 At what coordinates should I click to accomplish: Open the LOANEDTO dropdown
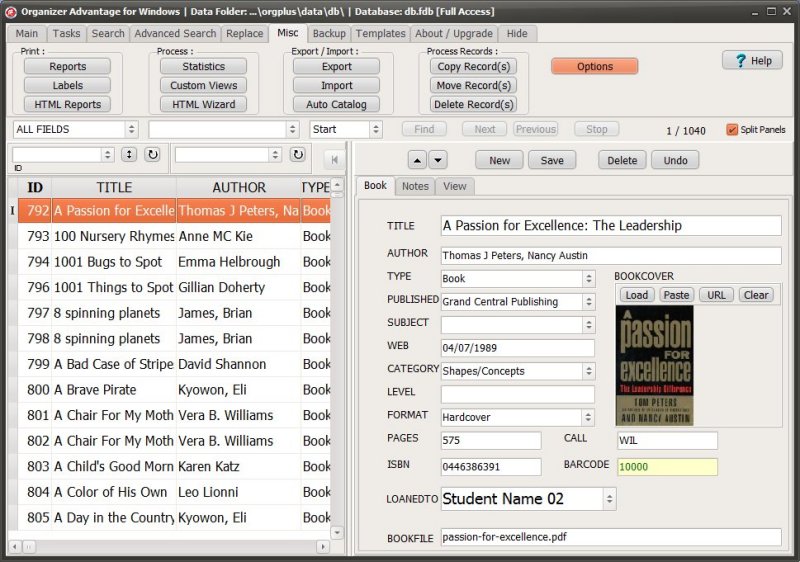(x=609, y=499)
